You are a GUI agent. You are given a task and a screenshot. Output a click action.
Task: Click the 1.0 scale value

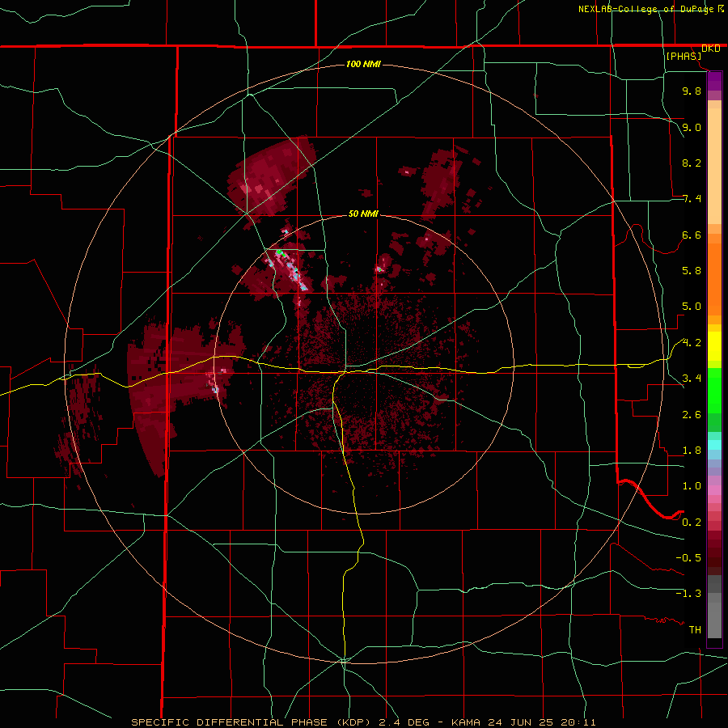692,486
